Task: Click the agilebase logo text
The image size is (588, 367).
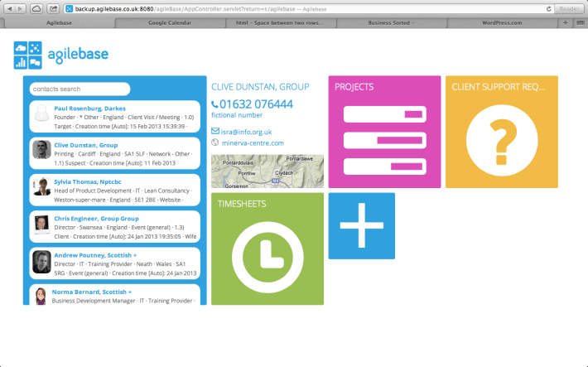Action: tap(78, 55)
